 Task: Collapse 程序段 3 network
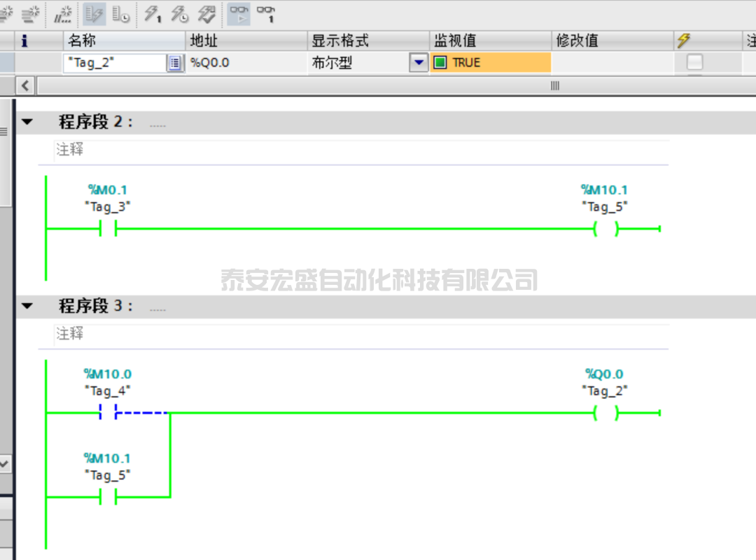coord(27,307)
